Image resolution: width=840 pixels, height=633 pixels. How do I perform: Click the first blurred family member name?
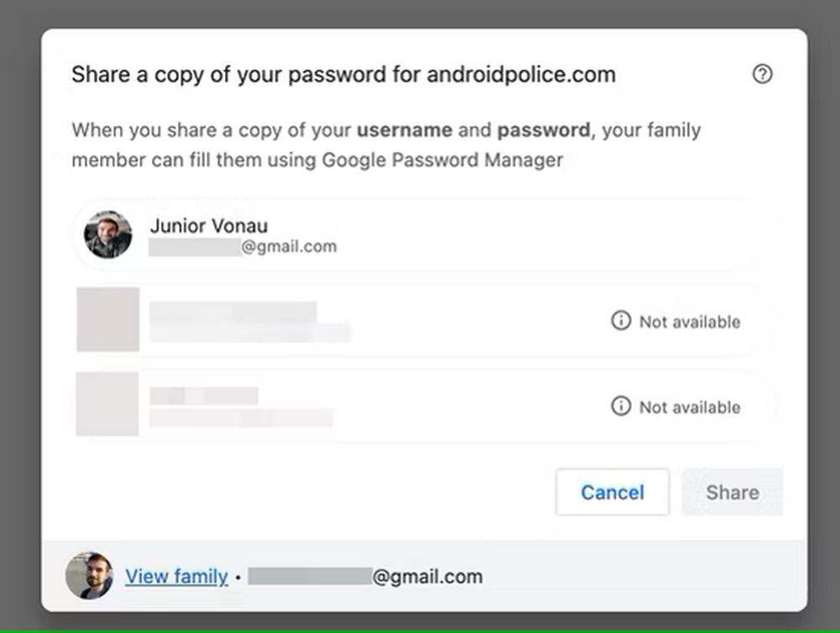tap(233, 312)
